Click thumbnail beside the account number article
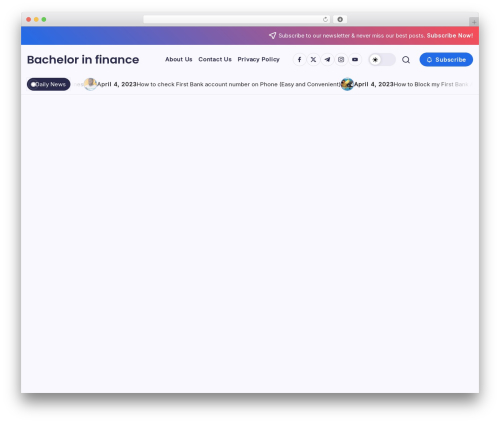500x423 pixels. tap(90, 84)
